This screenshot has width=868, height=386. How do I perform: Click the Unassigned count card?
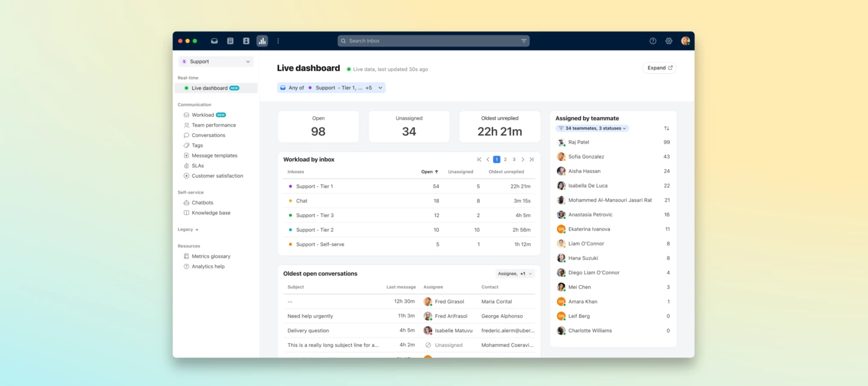409,127
